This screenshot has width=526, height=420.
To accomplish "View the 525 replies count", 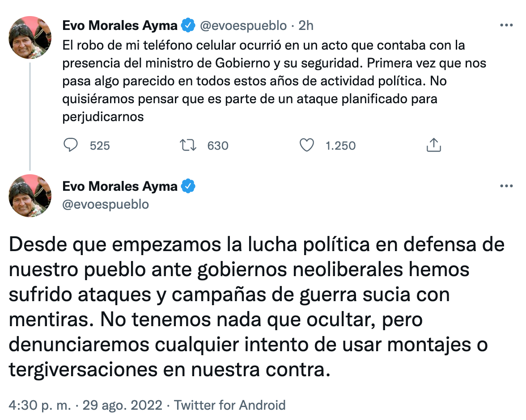I will [x=100, y=145].
